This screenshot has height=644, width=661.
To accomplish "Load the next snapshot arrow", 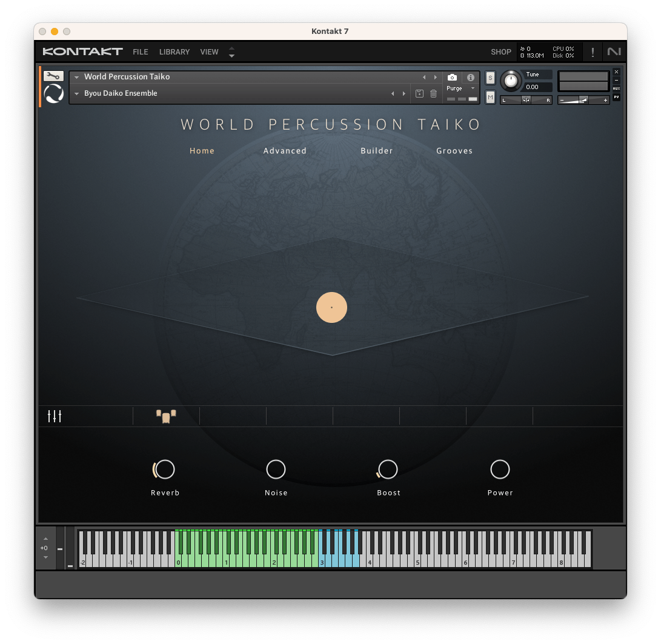I will pos(404,93).
